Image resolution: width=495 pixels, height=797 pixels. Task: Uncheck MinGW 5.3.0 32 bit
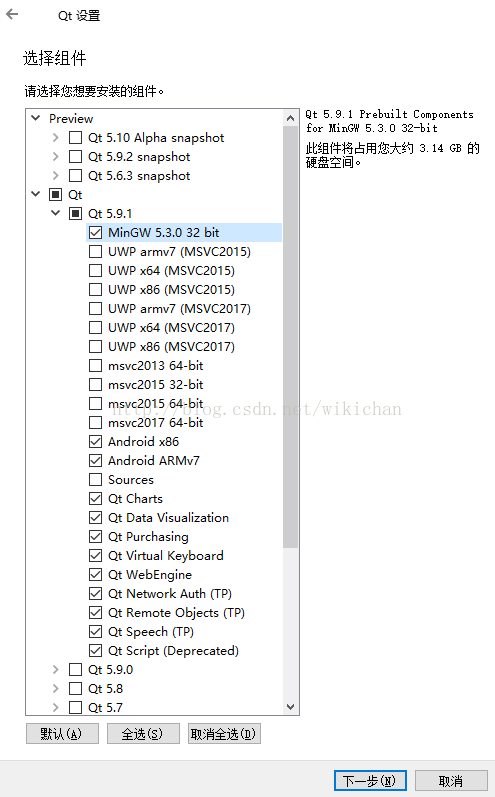tap(95, 232)
